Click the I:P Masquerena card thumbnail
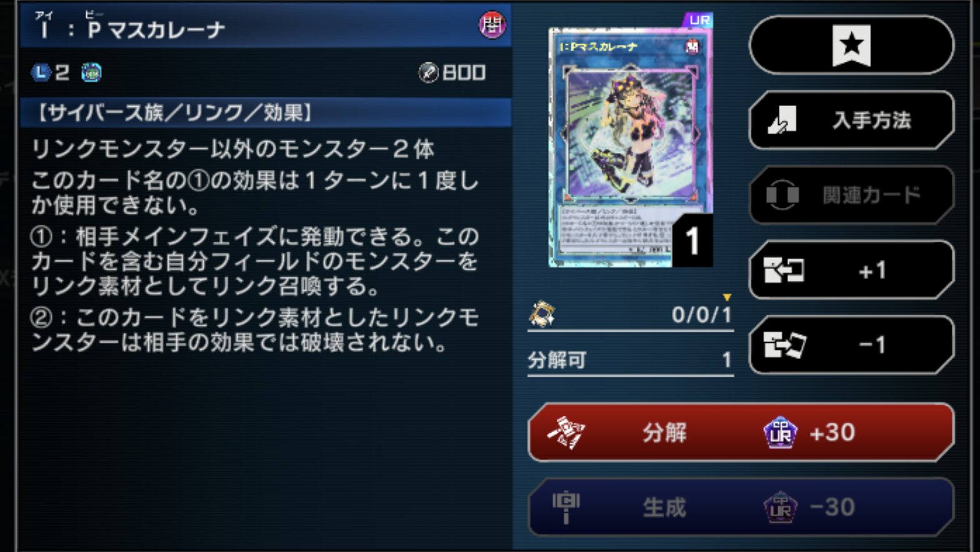980x552 pixels. click(x=631, y=147)
